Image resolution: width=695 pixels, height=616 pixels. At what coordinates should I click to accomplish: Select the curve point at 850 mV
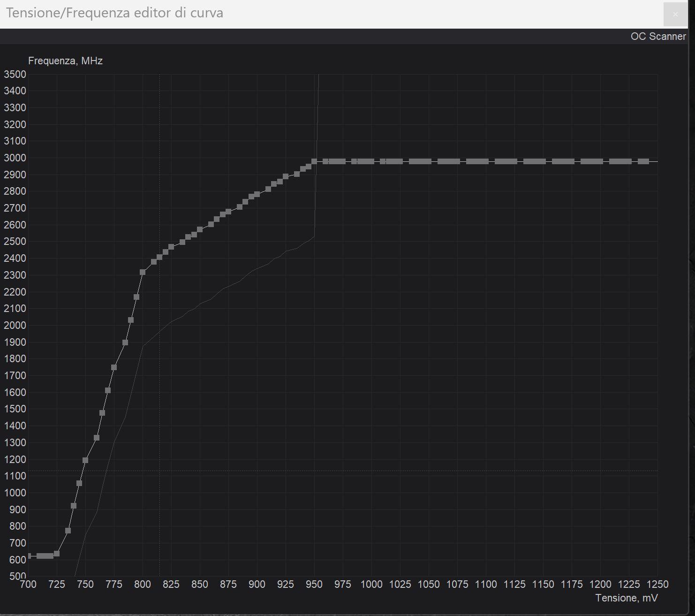point(200,229)
